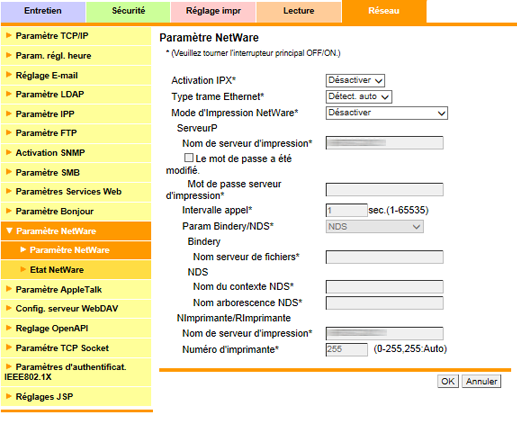Open Paramètres Services Web
The image size is (517, 430).
click(76, 192)
